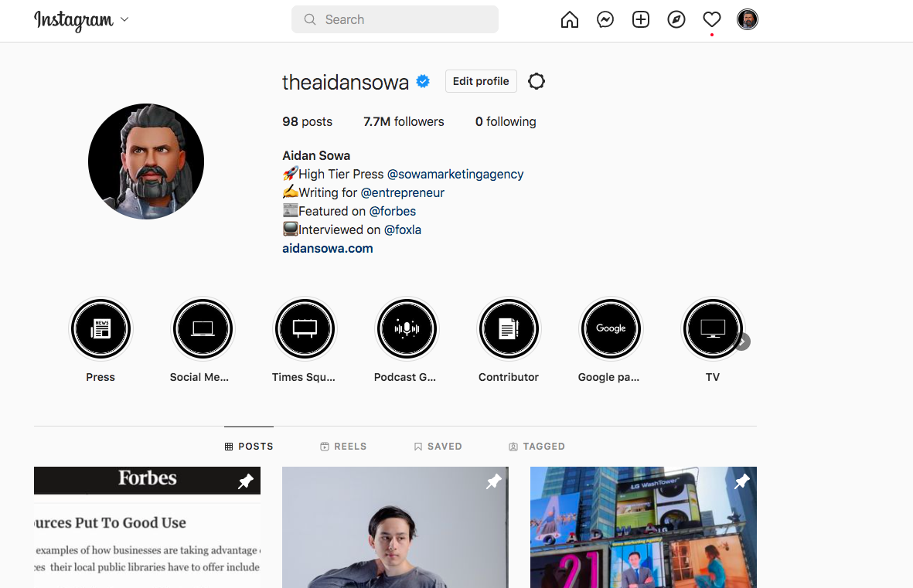Open the TV story highlight

[713, 329]
